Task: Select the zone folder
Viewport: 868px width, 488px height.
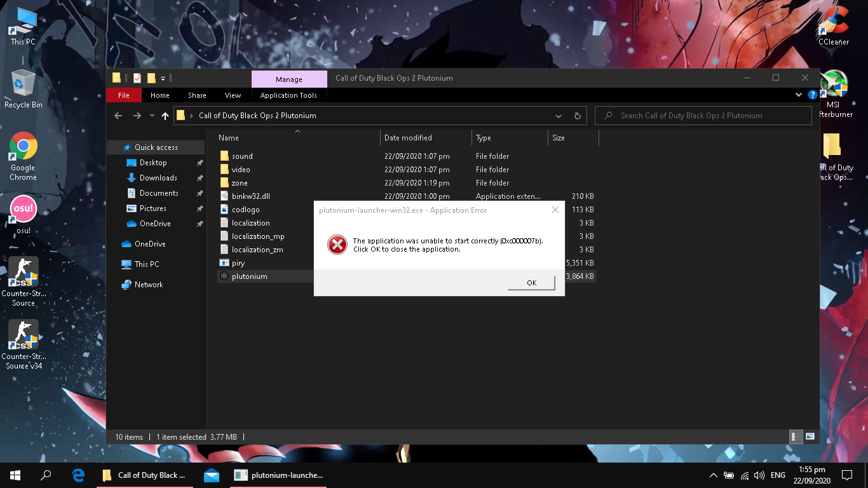Action: 240,183
